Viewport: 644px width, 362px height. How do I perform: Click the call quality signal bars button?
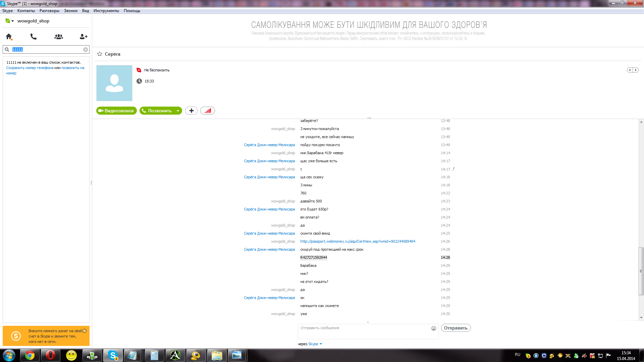click(208, 111)
